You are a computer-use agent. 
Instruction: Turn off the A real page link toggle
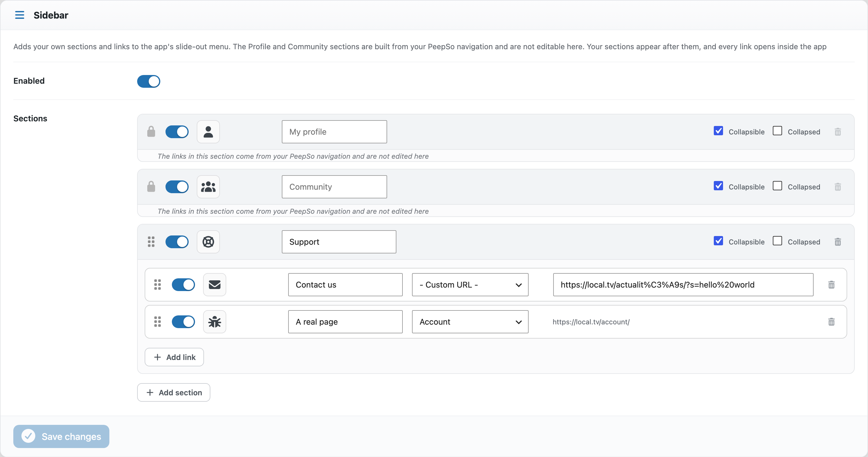point(183,321)
